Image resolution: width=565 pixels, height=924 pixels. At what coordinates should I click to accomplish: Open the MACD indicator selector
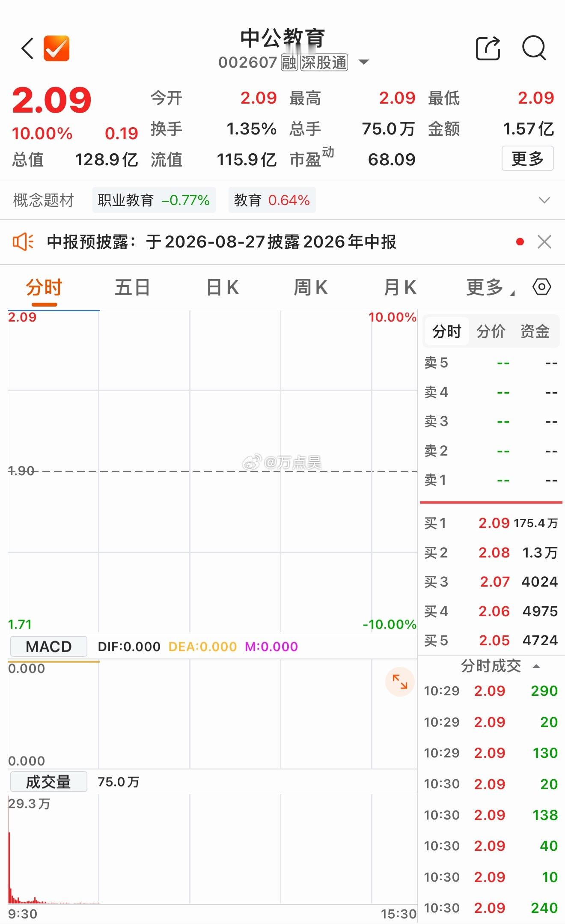pos(48,647)
